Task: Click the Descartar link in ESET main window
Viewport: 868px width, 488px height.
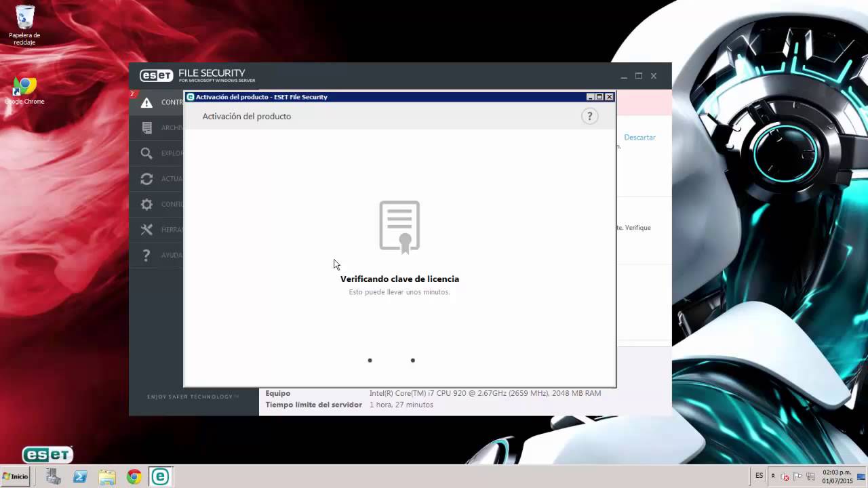Action: click(x=639, y=137)
